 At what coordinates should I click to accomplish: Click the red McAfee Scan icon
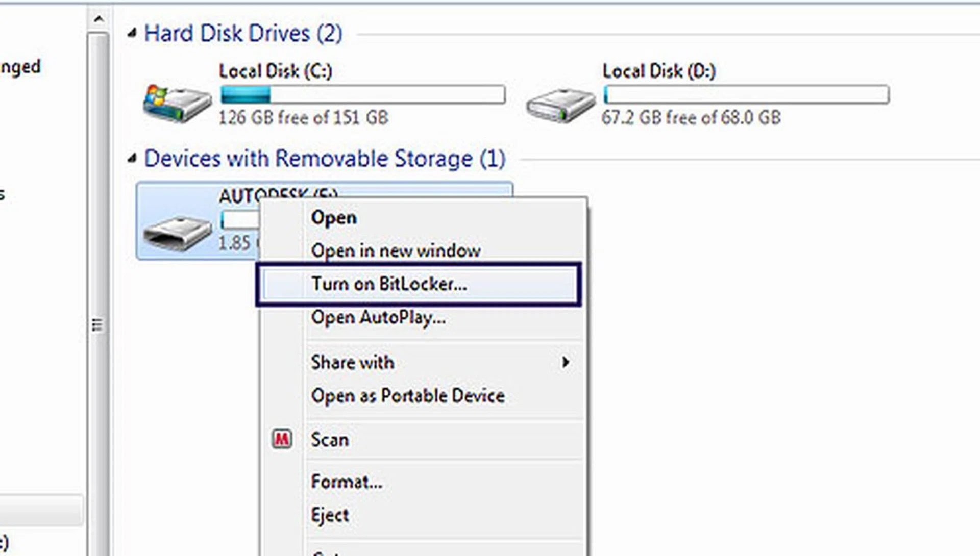282,439
